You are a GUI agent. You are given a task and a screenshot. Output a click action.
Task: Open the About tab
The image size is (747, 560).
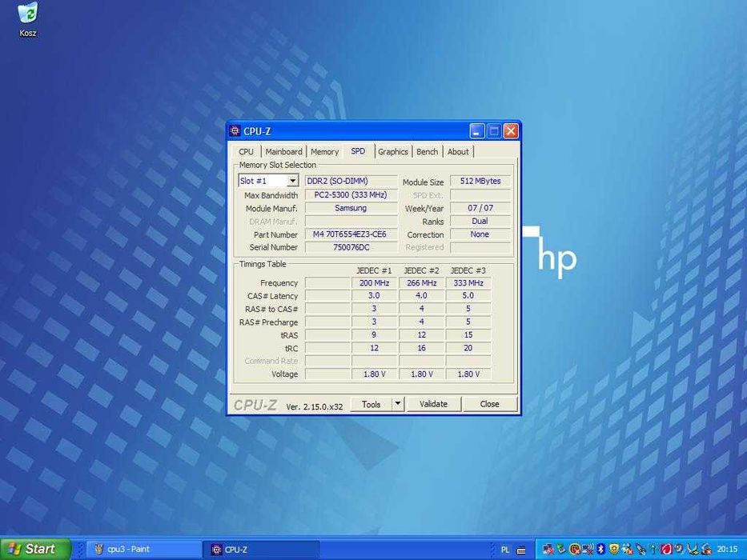(x=458, y=151)
